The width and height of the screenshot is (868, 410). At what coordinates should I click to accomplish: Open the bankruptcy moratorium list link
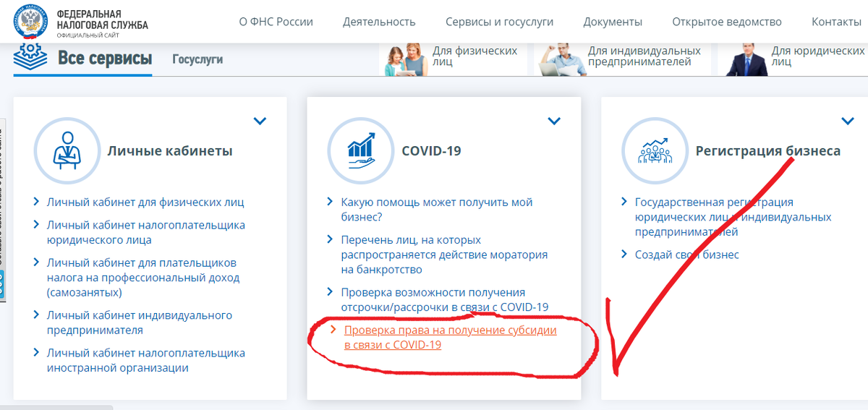(x=445, y=255)
